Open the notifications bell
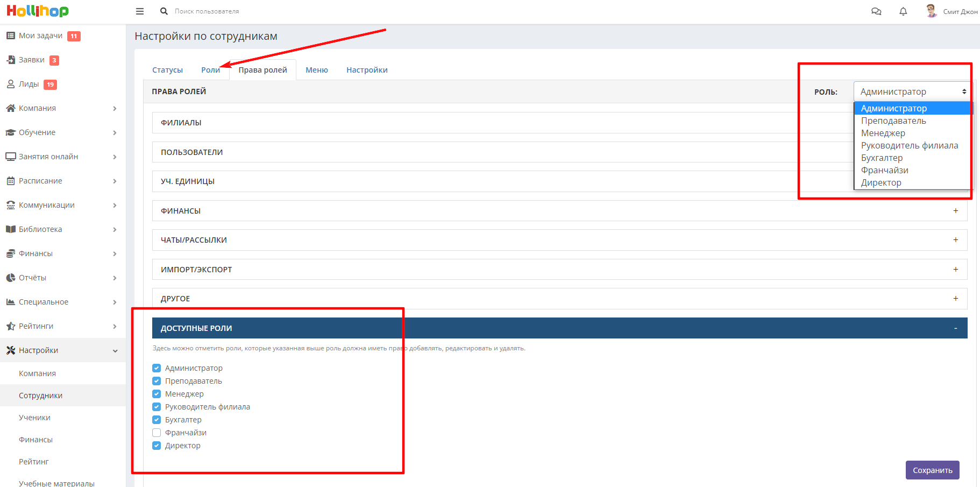Screen dimensions: 980x487 point(903,11)
